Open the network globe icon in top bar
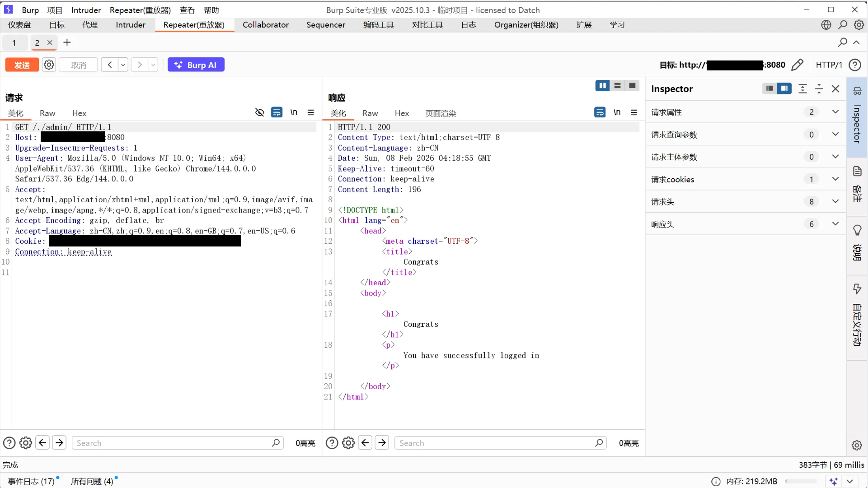868x488 pixels. tap(826, 25)
